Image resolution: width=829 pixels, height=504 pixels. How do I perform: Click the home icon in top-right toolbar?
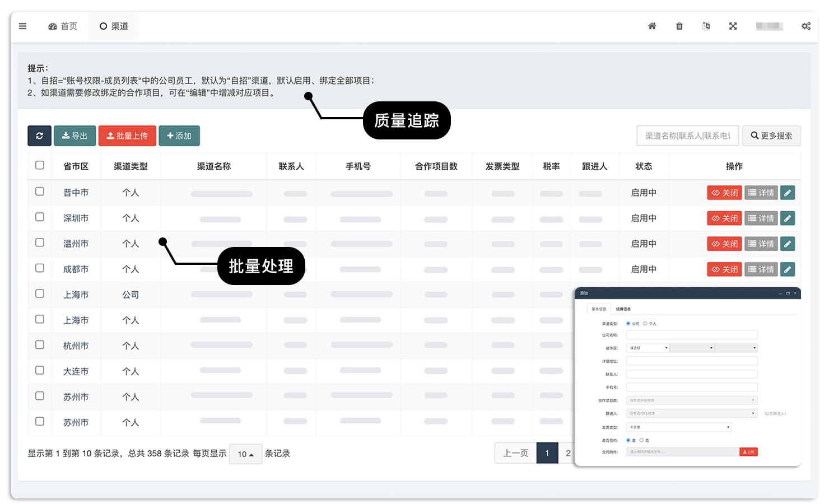(652, 26)
